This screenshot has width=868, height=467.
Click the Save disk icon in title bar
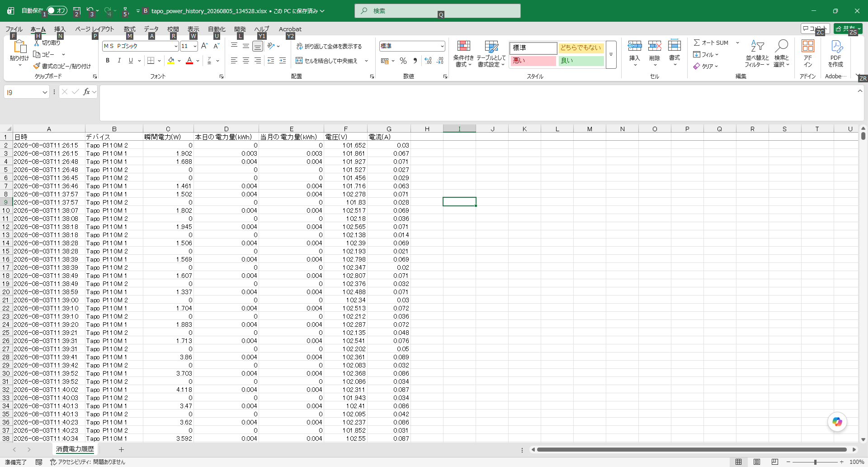pos(76,10)
